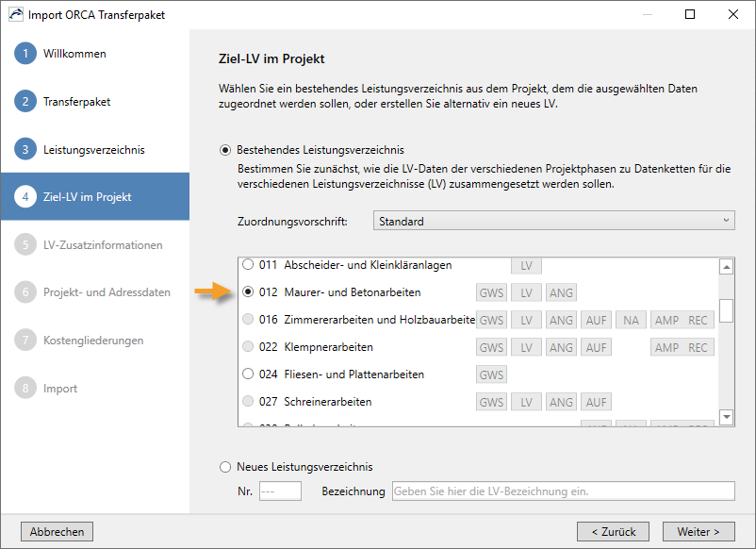Image resolution: width=756 pixels, height=549 pixels.
Task: Select LV 024 Fliesen- und Plattenarbeiten
Action: tap(248, 374)
